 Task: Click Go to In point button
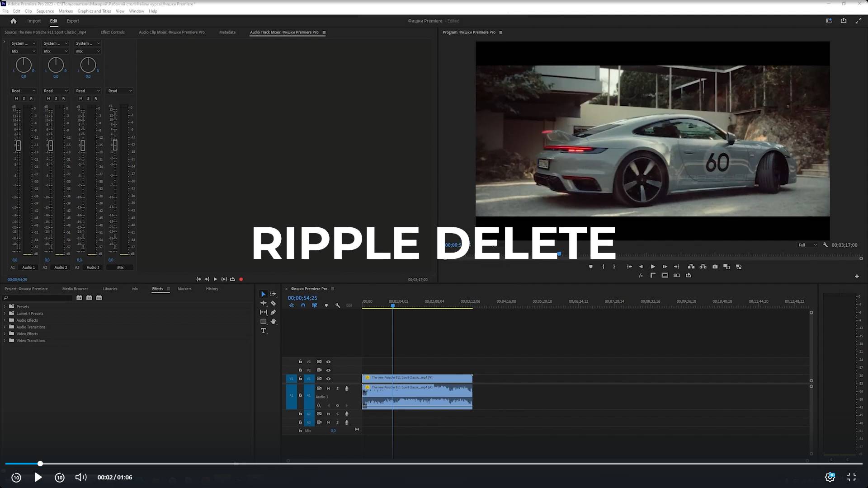pos(629,267)
